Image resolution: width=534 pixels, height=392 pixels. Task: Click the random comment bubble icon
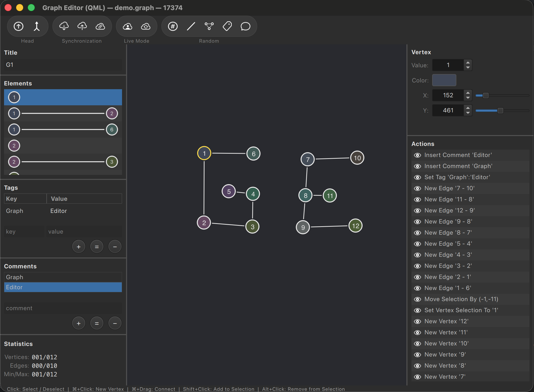[245, 26]
